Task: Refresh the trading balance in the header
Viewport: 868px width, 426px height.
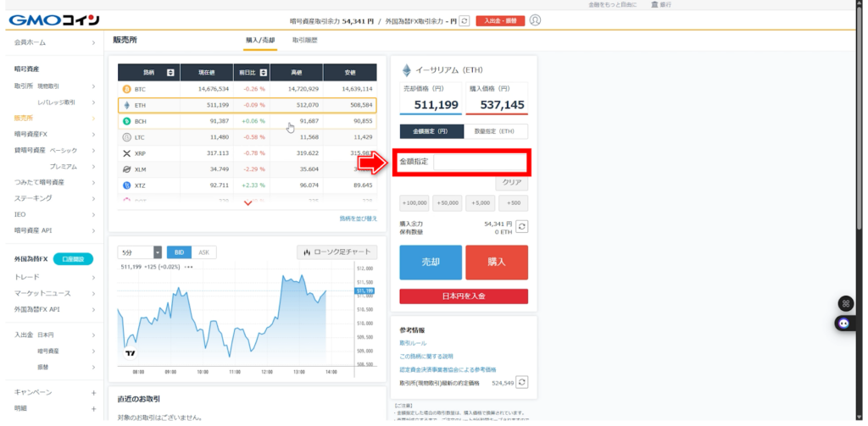Action: point(464,20)
